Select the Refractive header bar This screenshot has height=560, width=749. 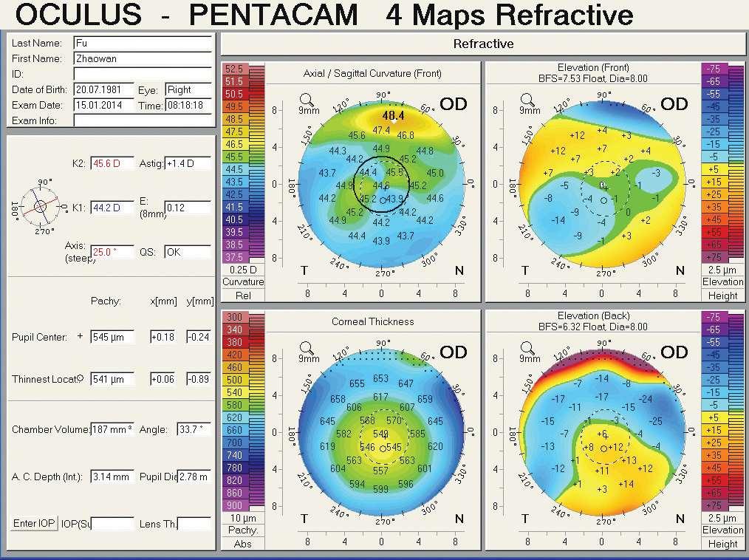(x=483, y=44)
